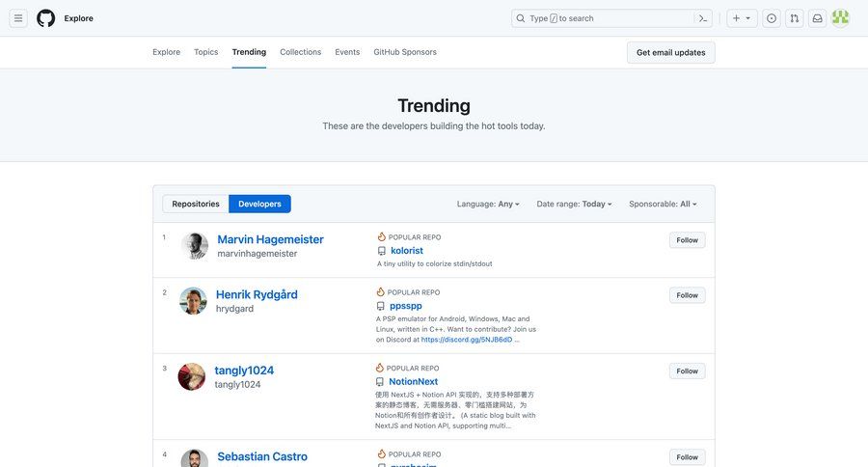The height and width of the screenshot is (467, 868).
Task: Click the magnifier search icon
Action: point(521,18)
